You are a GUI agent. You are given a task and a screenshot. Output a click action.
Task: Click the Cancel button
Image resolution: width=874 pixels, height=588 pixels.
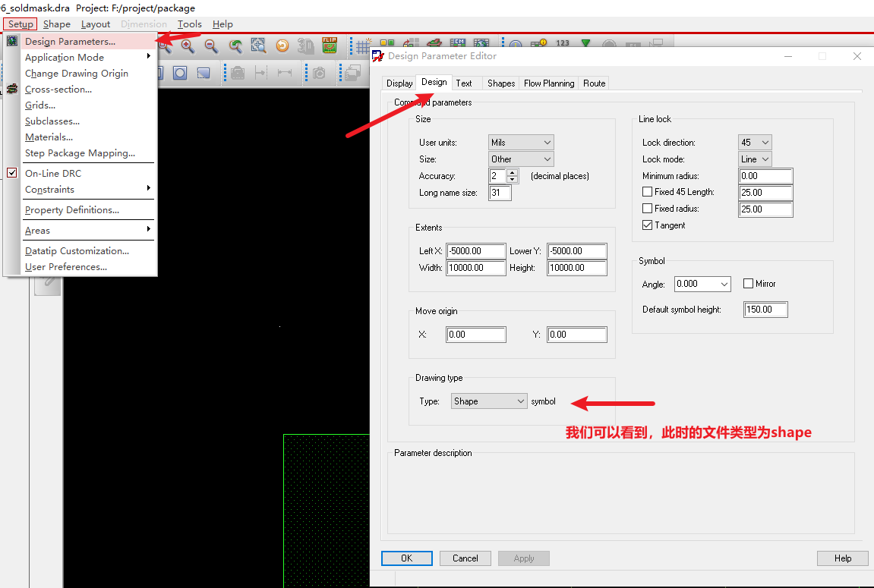465,558
